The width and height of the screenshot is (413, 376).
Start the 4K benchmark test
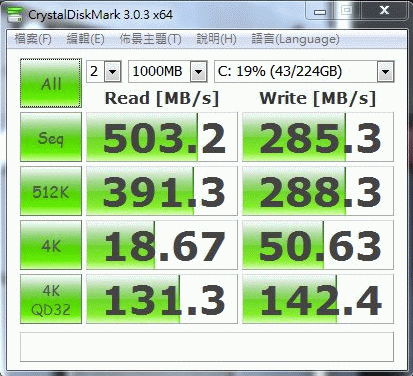click(51, 245)
